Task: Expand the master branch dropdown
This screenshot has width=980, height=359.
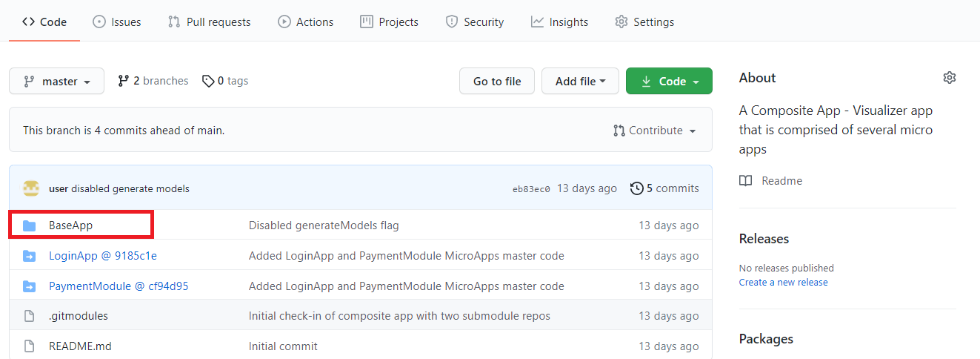Action: 57,82
